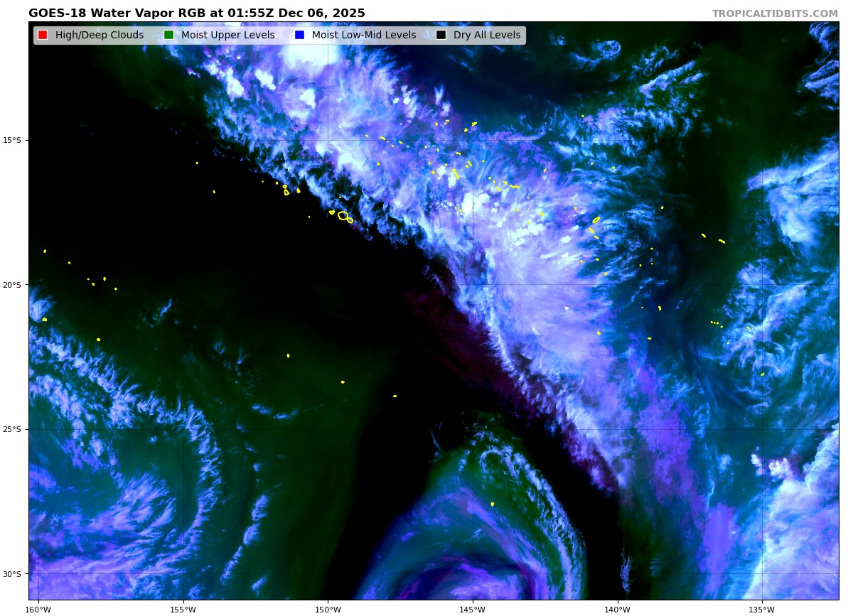853x616 pixels.
Task: Click the 160°W longitude axis label
Action: [x=38, y=609]
